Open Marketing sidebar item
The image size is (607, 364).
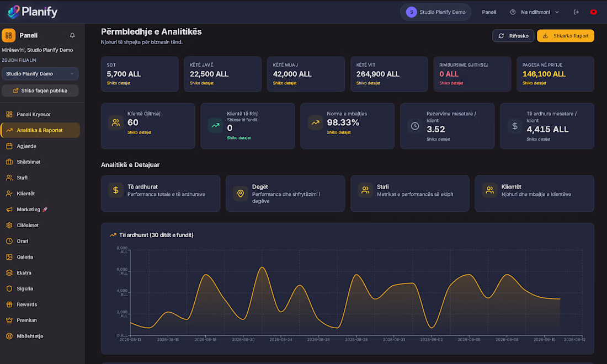(x=40, y=210)
